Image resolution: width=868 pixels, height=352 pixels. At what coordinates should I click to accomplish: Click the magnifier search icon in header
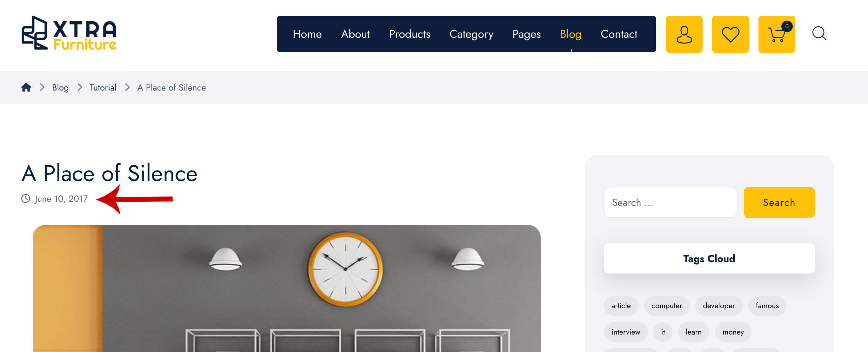point(819,33)
